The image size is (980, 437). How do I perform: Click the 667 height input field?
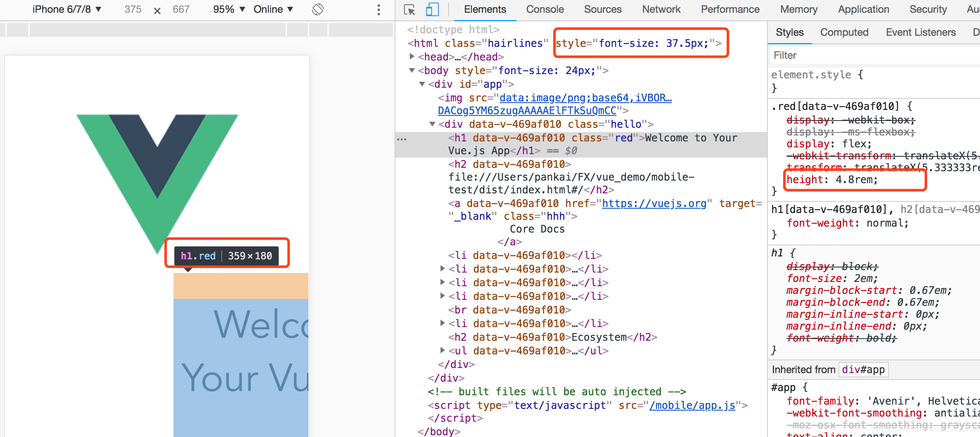pyautogui.click(x=181, y=9)
